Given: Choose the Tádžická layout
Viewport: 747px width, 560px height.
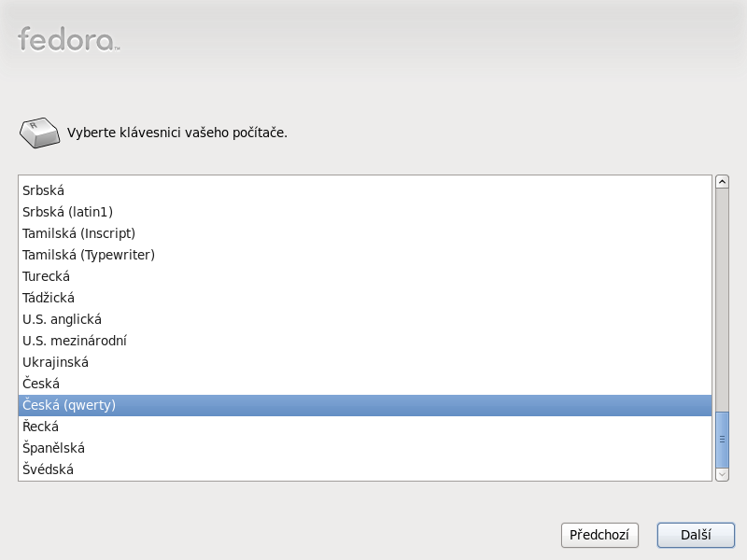Looking at the screenshot, I should point(365,298).
